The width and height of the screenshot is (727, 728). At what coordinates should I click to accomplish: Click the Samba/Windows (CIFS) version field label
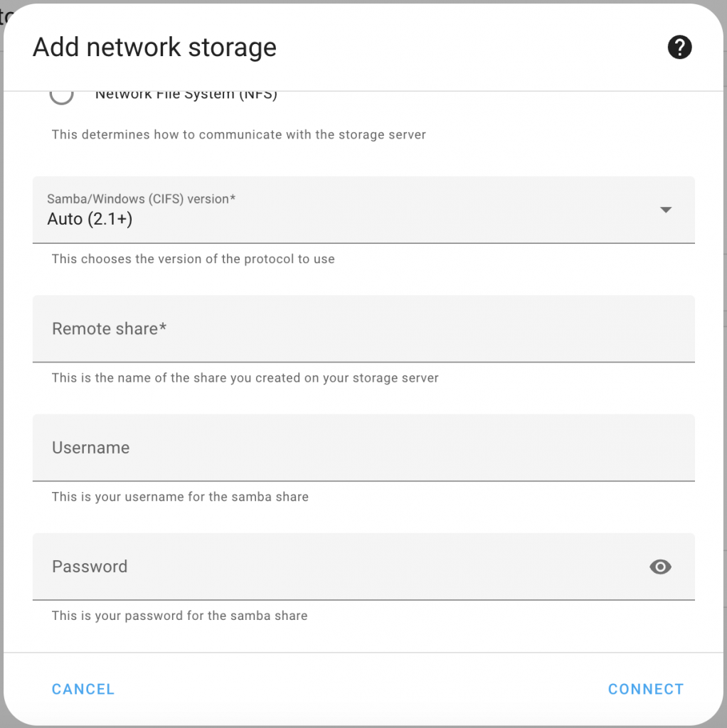point(141,199)
